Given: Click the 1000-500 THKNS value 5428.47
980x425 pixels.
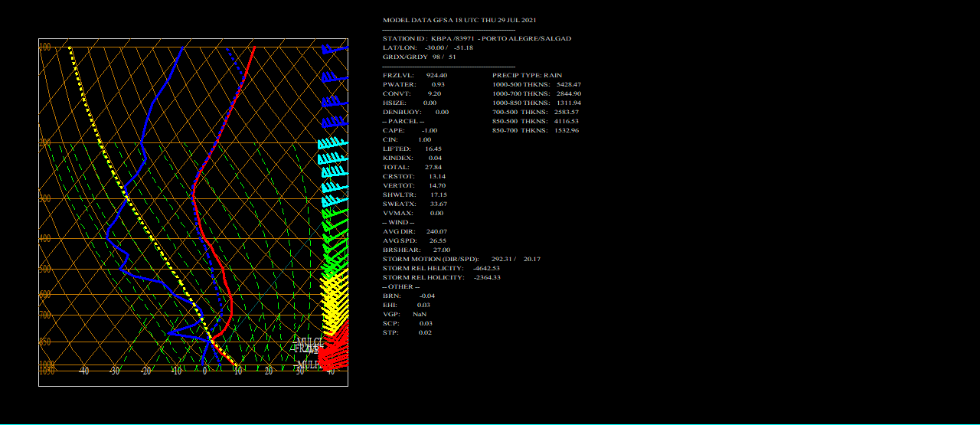Looking at the screenshot, I should point(569,84).
